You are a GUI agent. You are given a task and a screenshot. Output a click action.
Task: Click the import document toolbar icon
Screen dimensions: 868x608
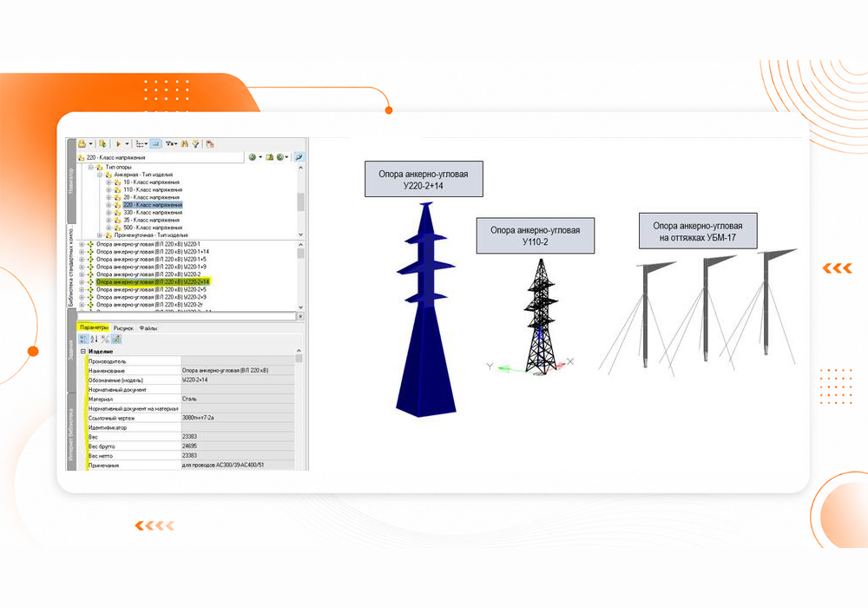coord(102,144)
